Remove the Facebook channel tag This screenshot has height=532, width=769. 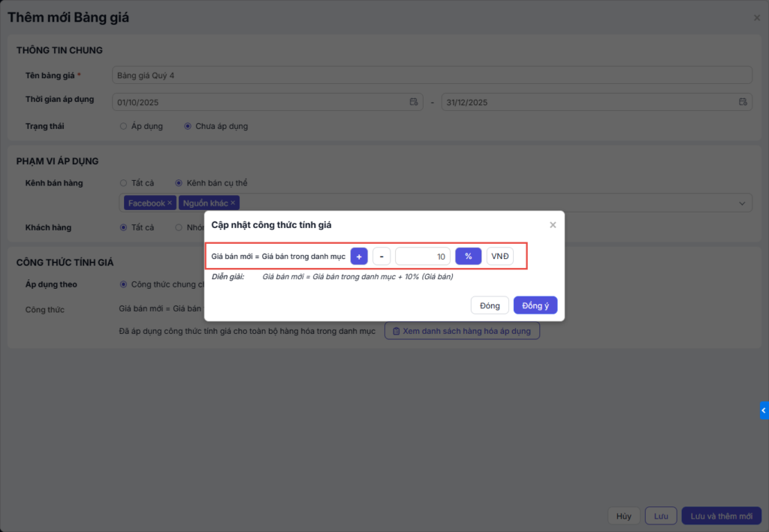pos(170,203)
